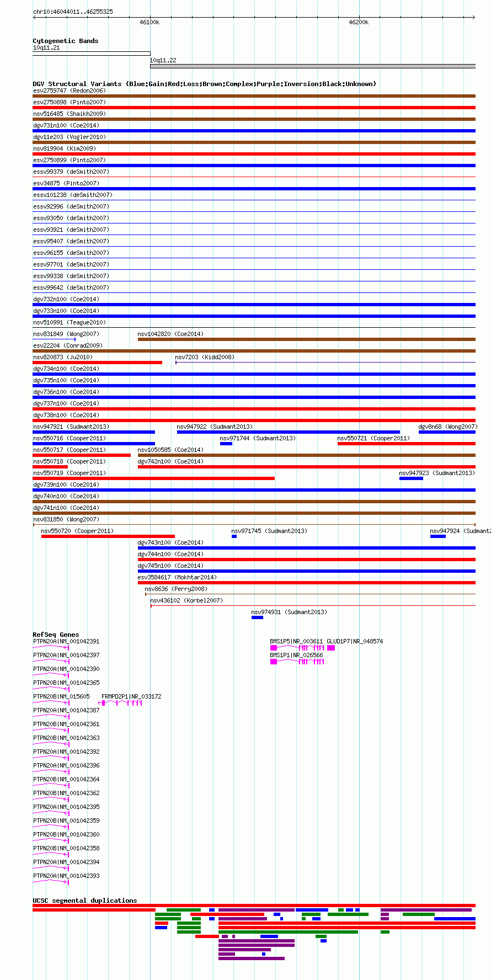
Task: Click blue gain bar of dgv731n100 (Coe2014)
Action: click(254, 131)
